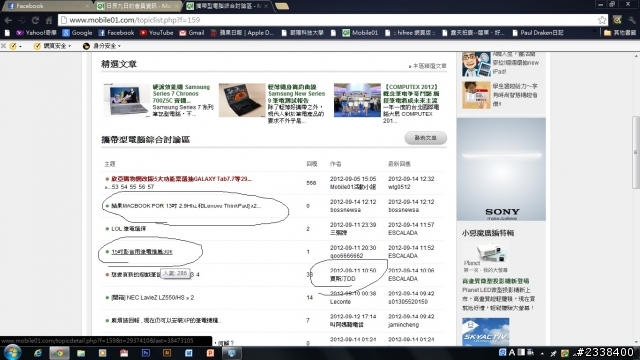The width and height of the screenshot is (640, 360).
Task: Open the browser home page
Action: pyautogui.click(x=49, y=20)
